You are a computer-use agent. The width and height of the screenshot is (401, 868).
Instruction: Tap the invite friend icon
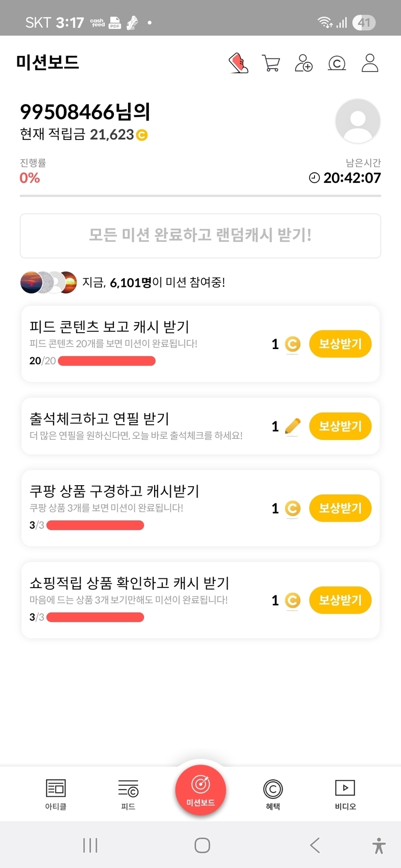303,63
